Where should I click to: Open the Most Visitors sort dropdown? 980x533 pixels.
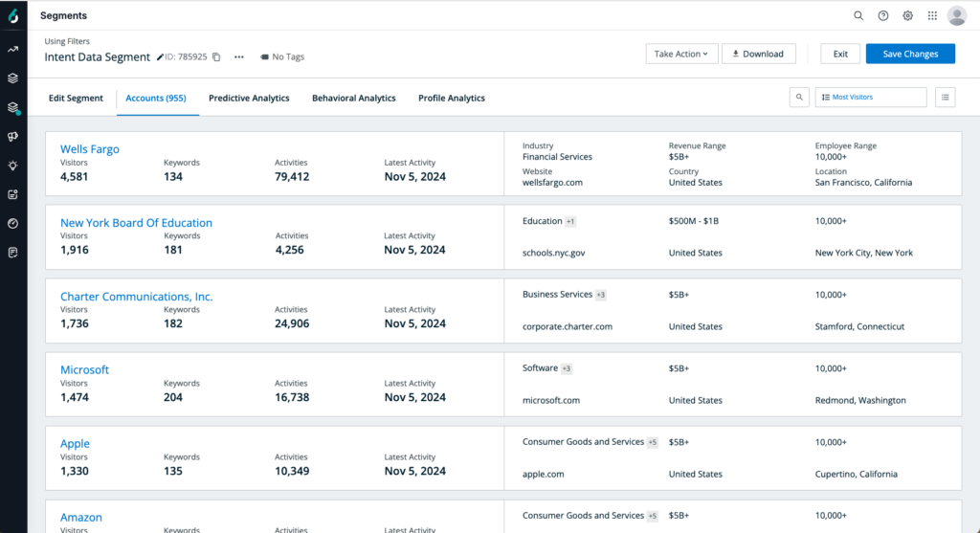pyautogui.click(x=871, y=98)
